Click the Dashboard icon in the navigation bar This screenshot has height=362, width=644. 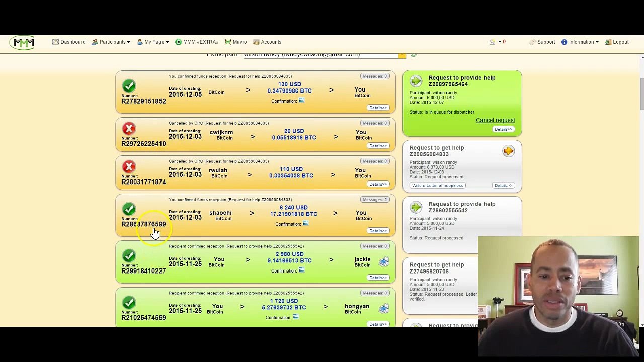coord(55,42)
